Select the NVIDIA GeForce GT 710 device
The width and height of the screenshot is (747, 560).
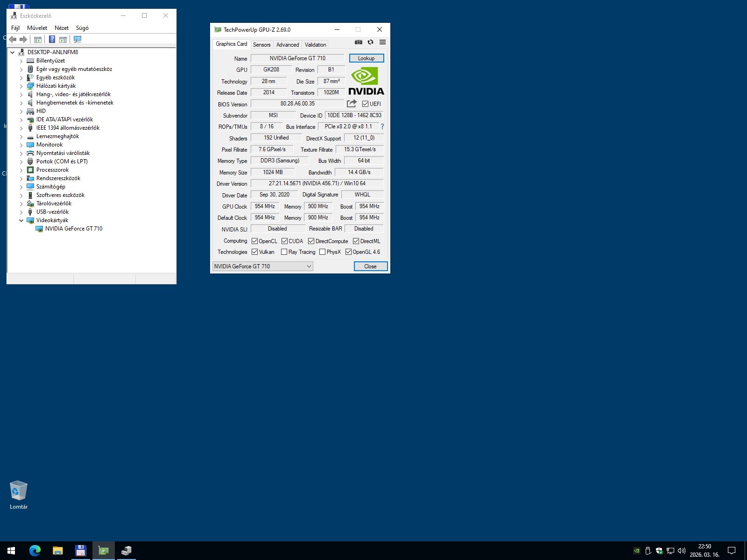74,229
